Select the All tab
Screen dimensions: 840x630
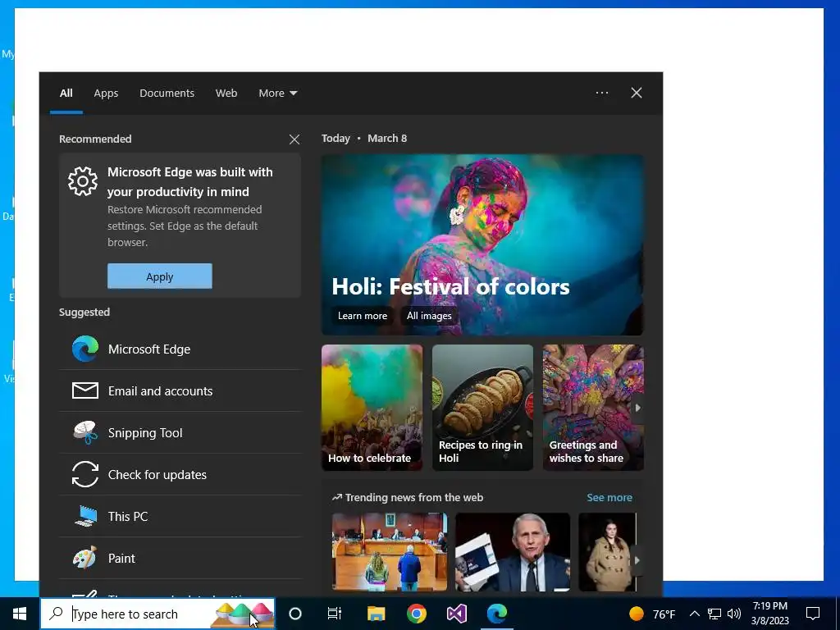(66, 94)
